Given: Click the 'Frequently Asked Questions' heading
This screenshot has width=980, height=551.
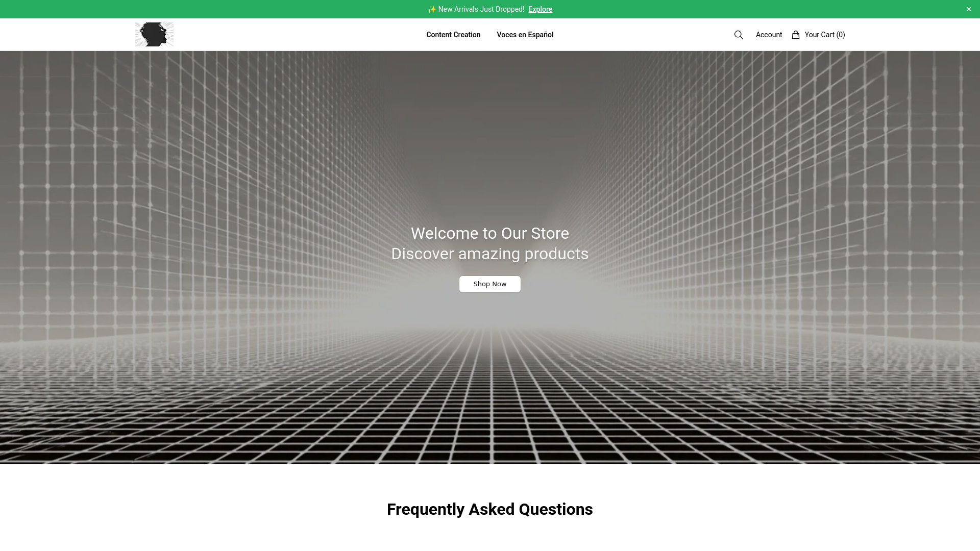Looking at the screenshot, I should coord(490,509).
